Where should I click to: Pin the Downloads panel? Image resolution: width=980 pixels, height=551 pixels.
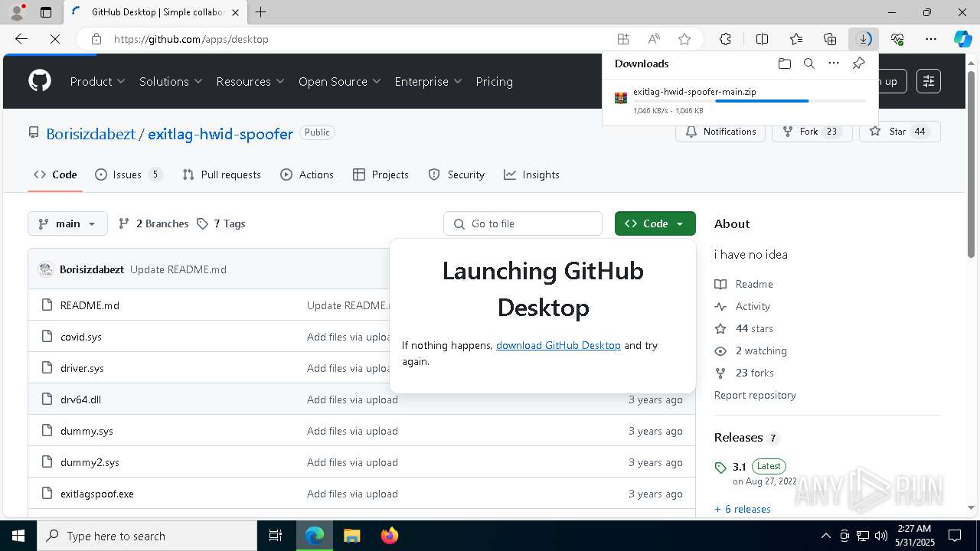tap(858, 64)
